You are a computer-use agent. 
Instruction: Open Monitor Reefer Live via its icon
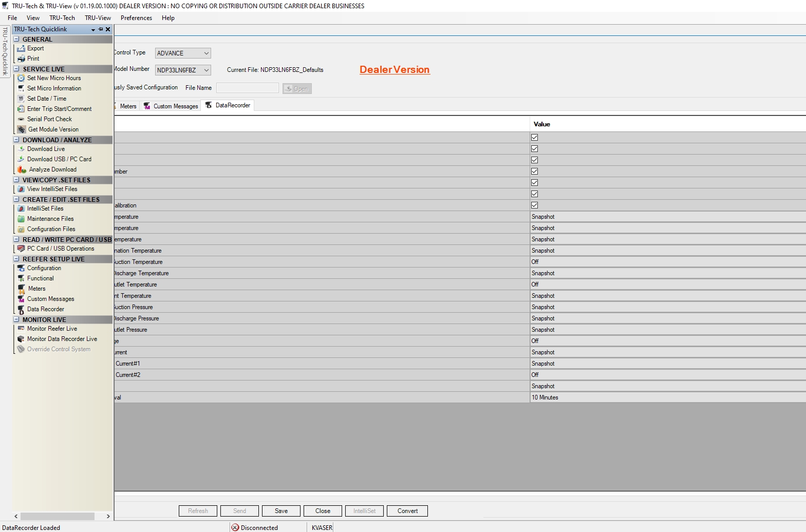21,329
